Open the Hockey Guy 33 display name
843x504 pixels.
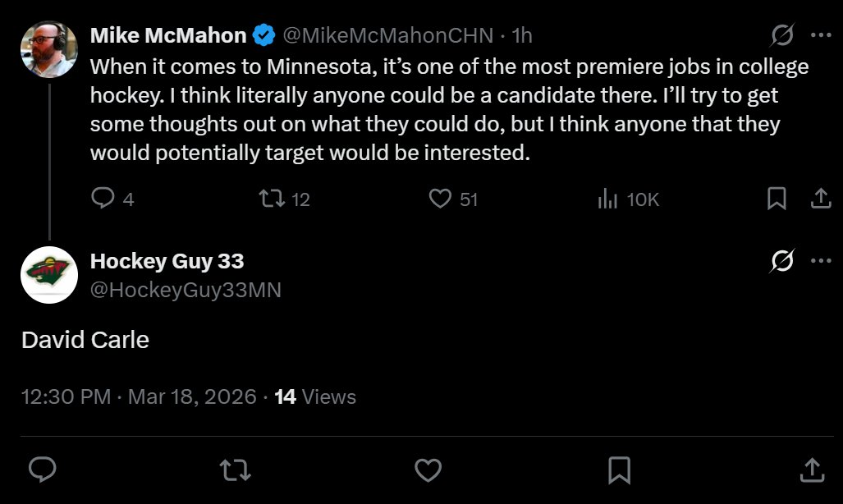[x=167, y=261]
